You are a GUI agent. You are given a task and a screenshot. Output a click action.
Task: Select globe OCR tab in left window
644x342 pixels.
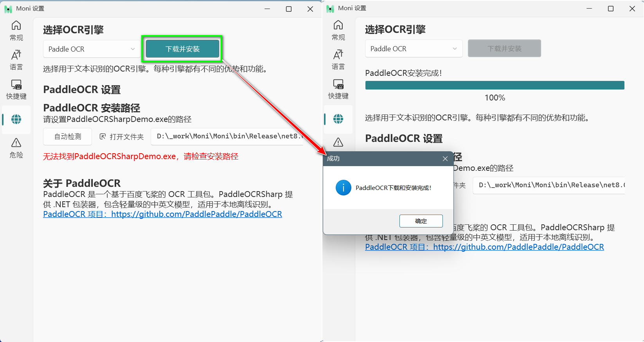pyautogui.click(x=16, y=119)
